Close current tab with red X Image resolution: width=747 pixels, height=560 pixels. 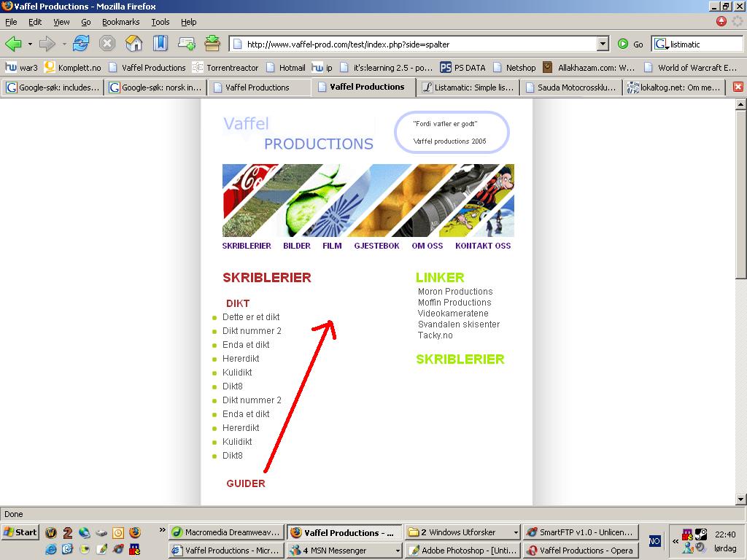[x=738, y=87]
